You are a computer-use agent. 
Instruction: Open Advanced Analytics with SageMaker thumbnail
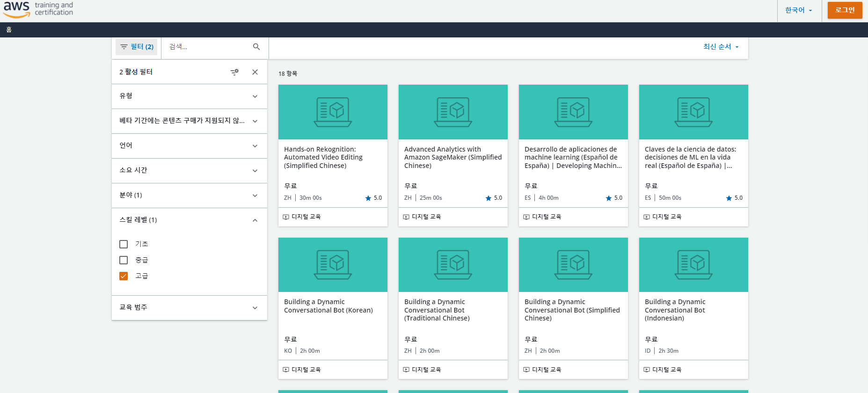pyautogui.click(x=453, y=112)
